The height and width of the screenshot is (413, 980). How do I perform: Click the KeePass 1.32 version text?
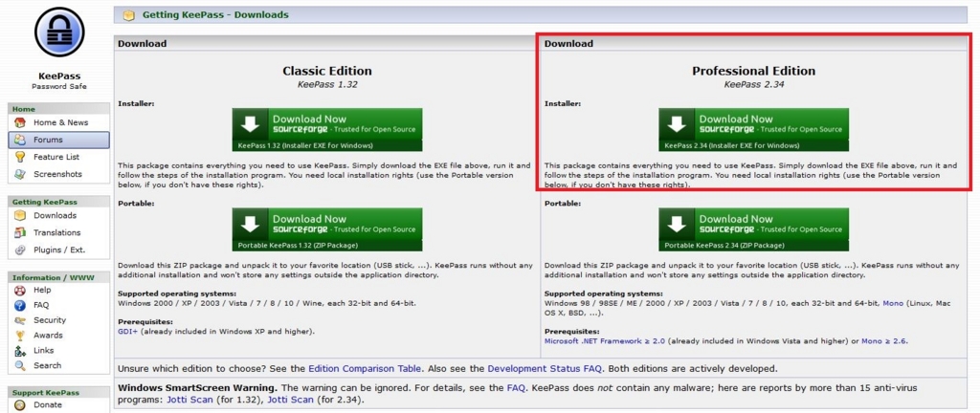click(x=327, y=84)
